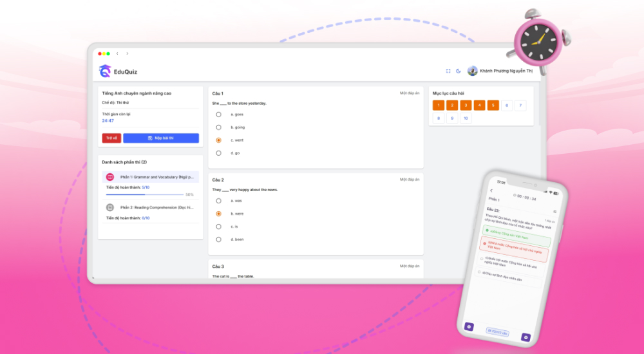Select 'a. was' option in Câu 2
The image size is (644, 354).
(x=219, y=200)
